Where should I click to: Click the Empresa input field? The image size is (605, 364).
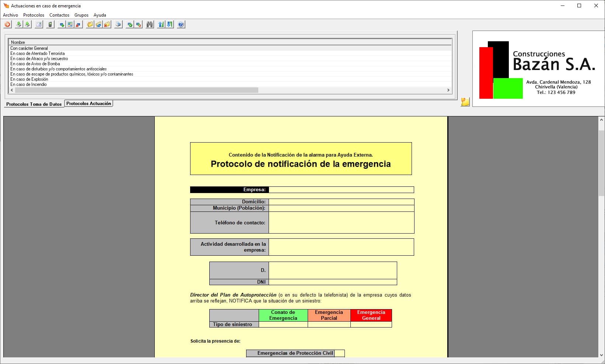pos(341,190)
